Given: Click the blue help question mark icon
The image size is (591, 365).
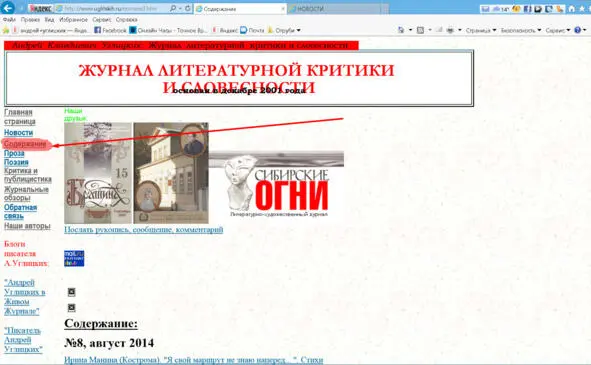Looking at the screenshot, I should 577,30.
